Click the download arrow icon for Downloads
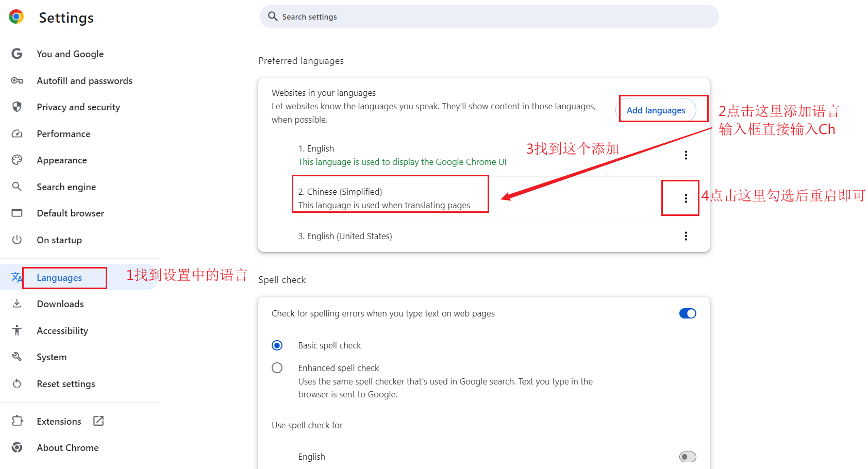Screen dimensions: 868x469 point(17,304)
